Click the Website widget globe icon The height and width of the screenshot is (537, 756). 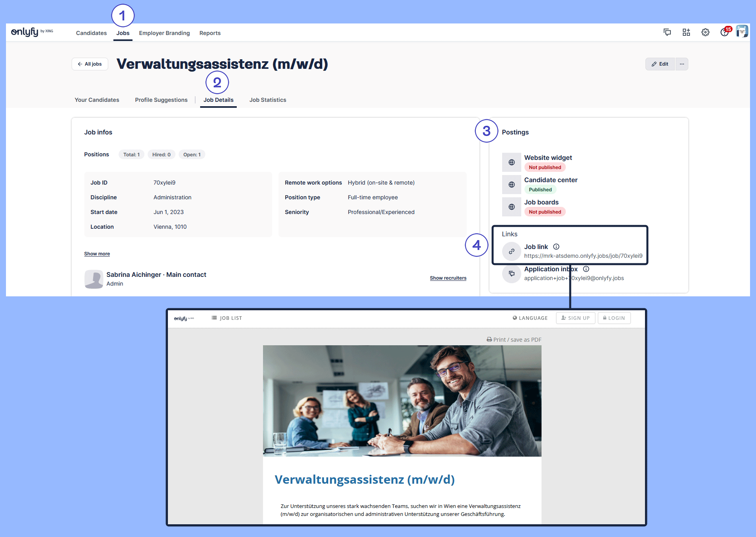click(x=512, y=162)
